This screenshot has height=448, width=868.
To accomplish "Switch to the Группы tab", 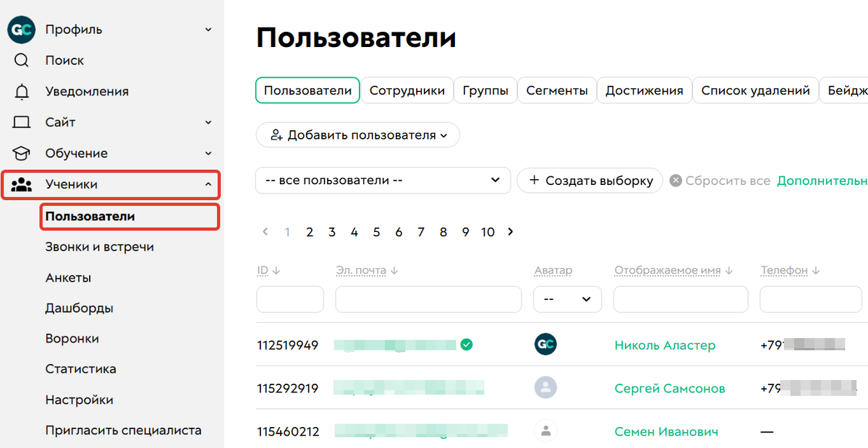I will [x=485, y=90].
